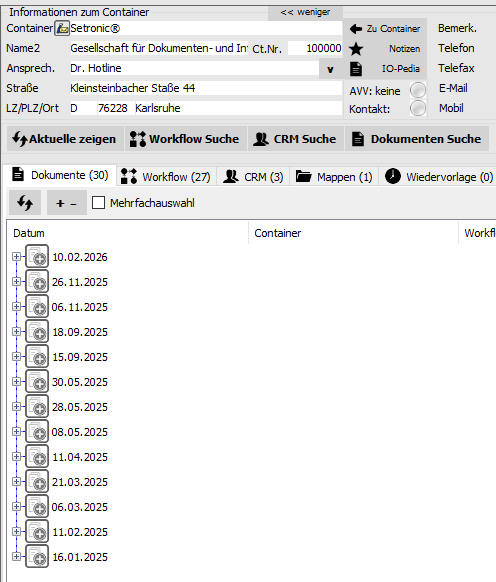Select the date text 16.01.2025
This screenshot has width=496, height=582.
80,557
